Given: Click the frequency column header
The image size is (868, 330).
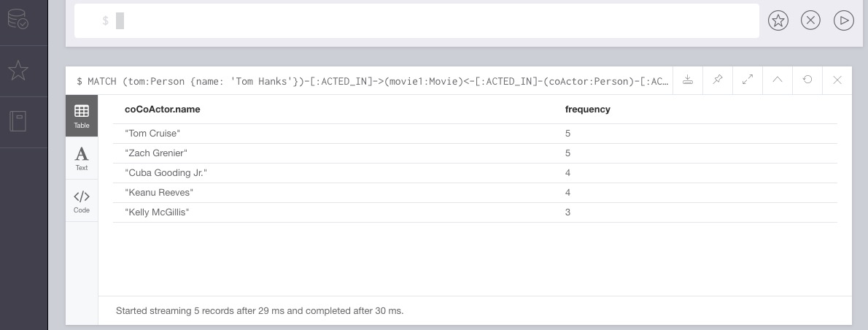Looking at the screenshot, I should point(587,110).
